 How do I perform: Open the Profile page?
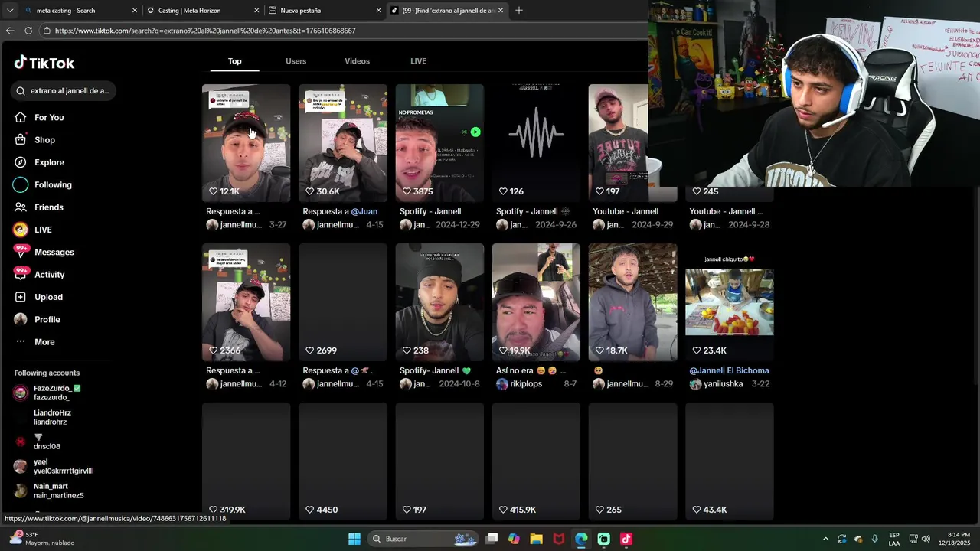click(47, 319)
